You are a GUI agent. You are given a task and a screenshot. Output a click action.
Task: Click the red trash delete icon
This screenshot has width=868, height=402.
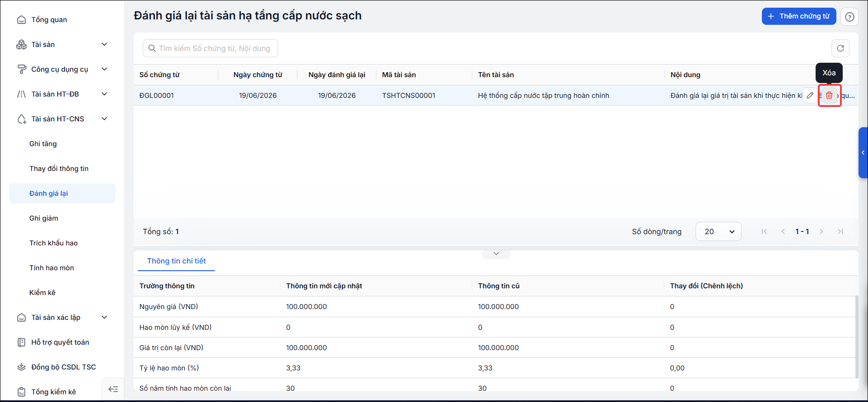[x=829, y=96]
